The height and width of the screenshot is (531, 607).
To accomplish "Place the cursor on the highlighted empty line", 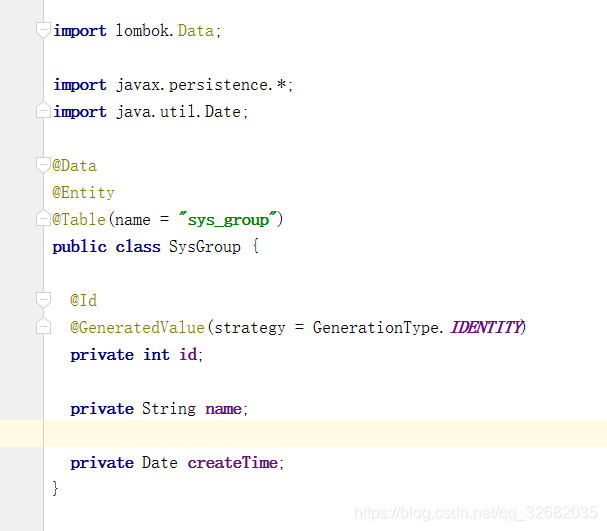I will (325, 433).
